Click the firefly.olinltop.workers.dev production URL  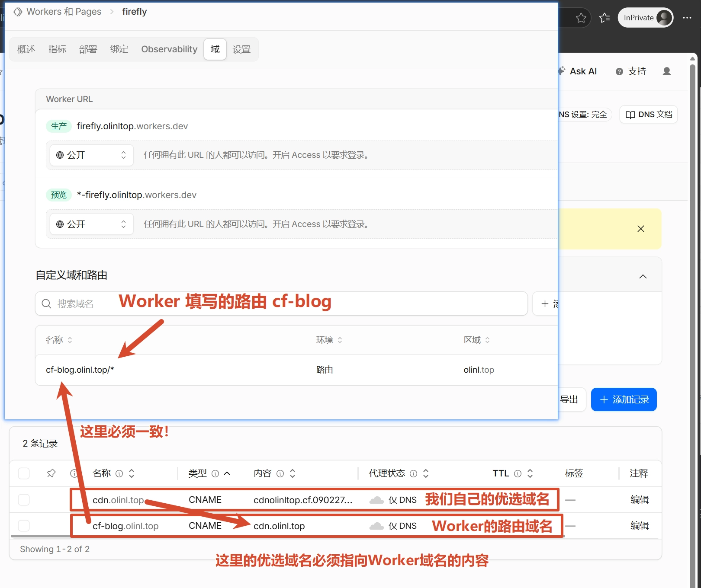132,126
